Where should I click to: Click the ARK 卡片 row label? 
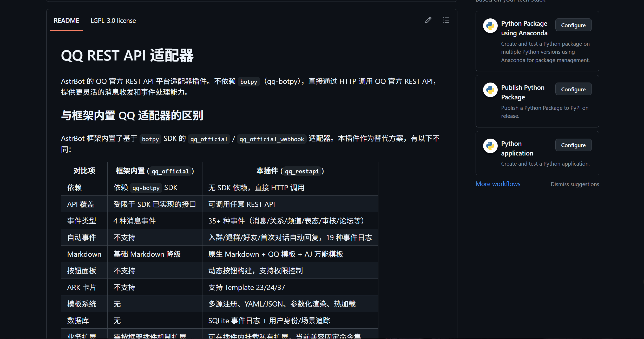[x=84, y=287]
